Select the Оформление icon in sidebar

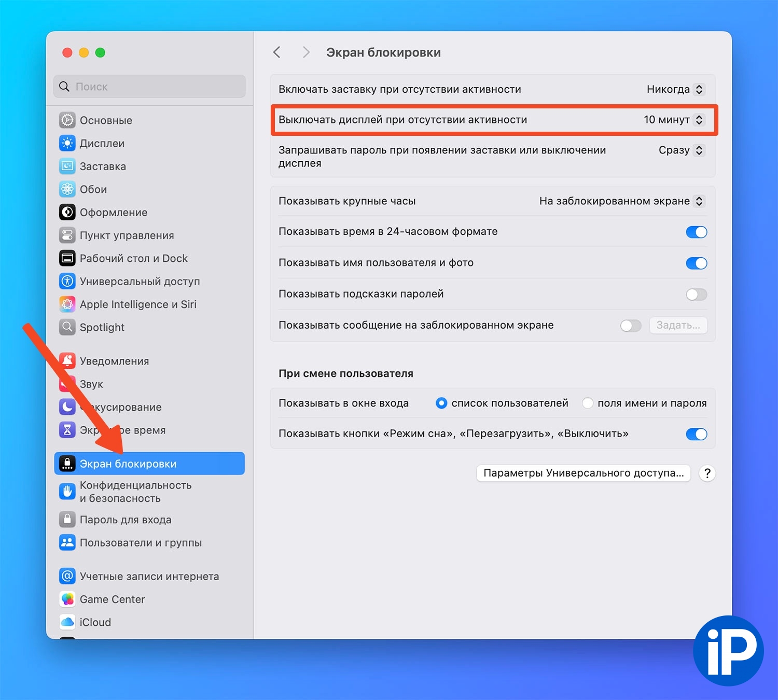click(67, 212)
